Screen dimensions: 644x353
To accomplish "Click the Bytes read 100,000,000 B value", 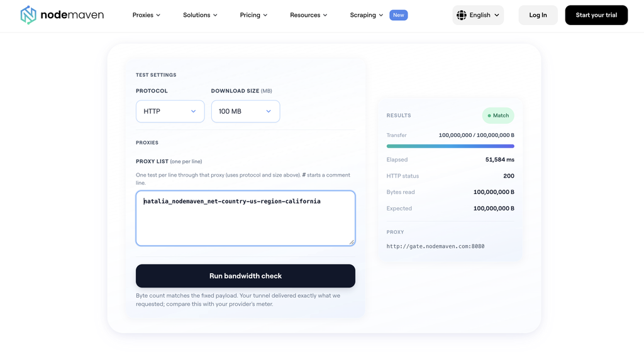I will (494, 192).
